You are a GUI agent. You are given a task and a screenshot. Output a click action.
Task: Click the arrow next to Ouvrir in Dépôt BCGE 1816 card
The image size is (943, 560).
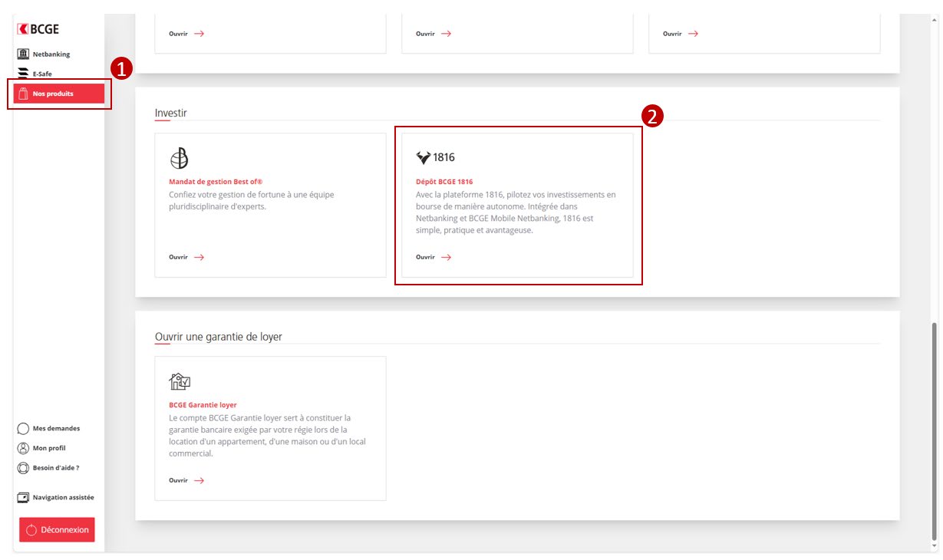click(446, 257)
